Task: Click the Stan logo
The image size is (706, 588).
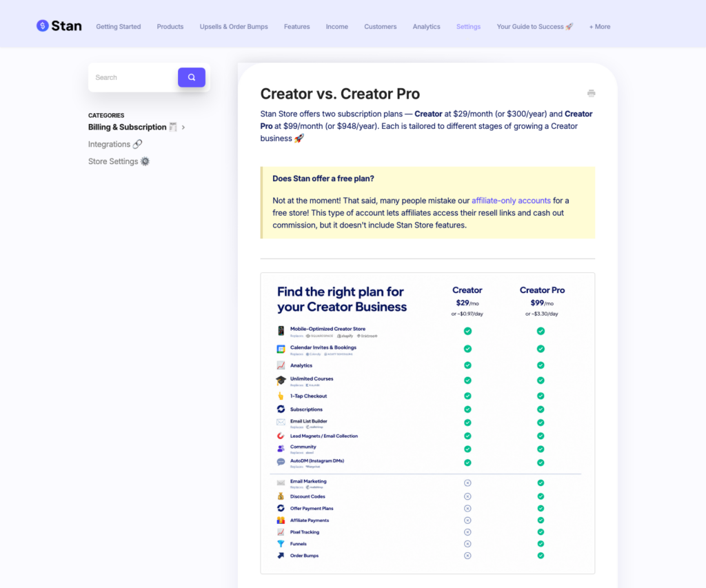Action: (59, 26)
